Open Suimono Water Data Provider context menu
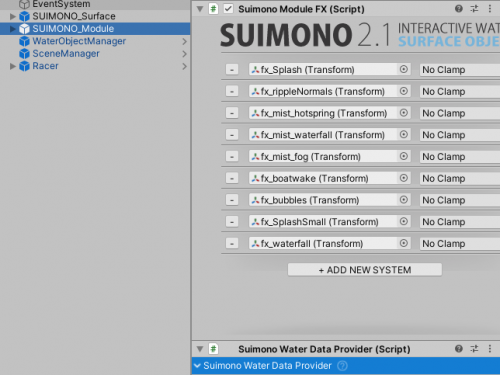Image resolution: width=500 pixels, height=375 pixels. point(490,349)
